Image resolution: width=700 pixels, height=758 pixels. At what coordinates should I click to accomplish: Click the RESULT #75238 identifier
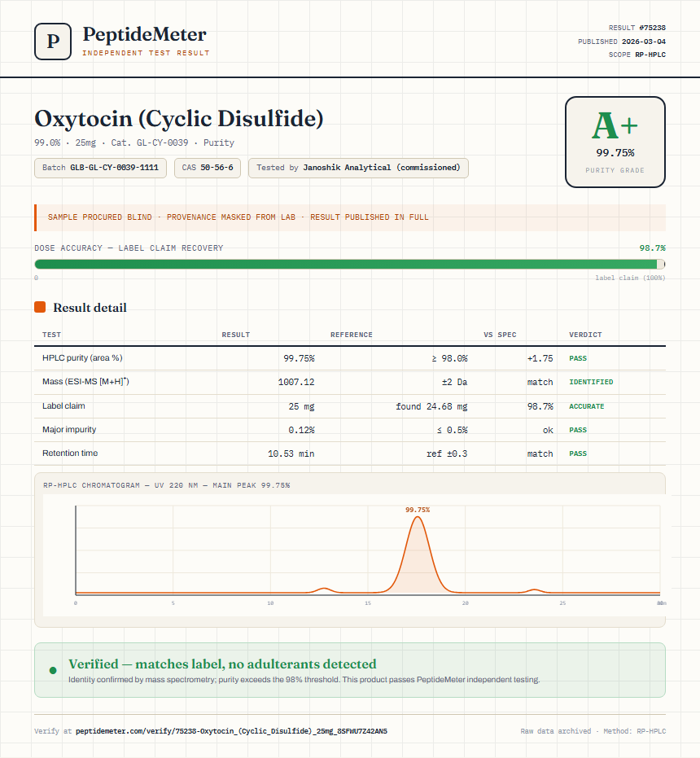click(x=637, y=28)
